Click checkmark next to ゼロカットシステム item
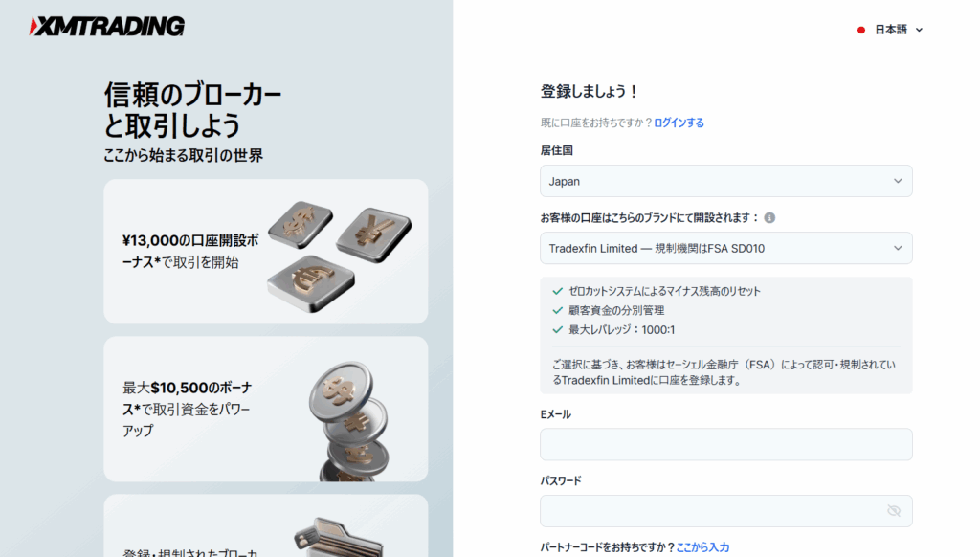 pyautogui.click(x=558, y=291)
